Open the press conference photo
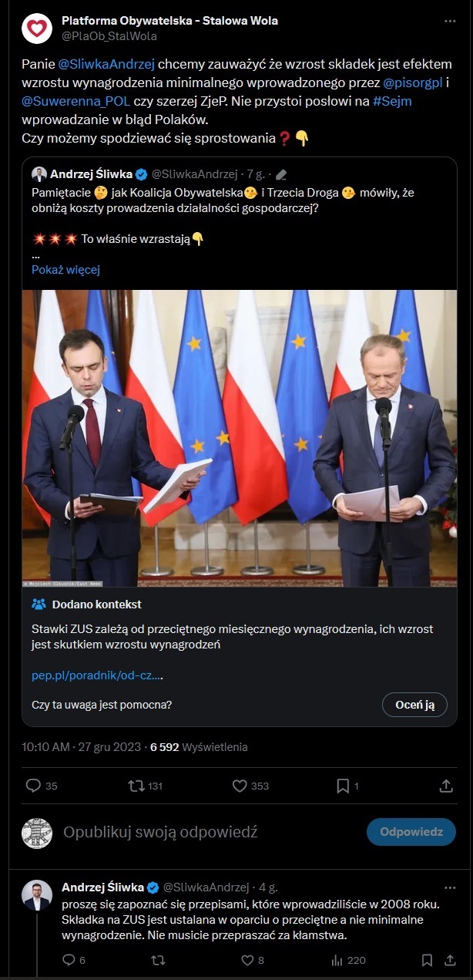Image resolution: width=473 pixels, height=980 pixels. [x=239, y=438]
